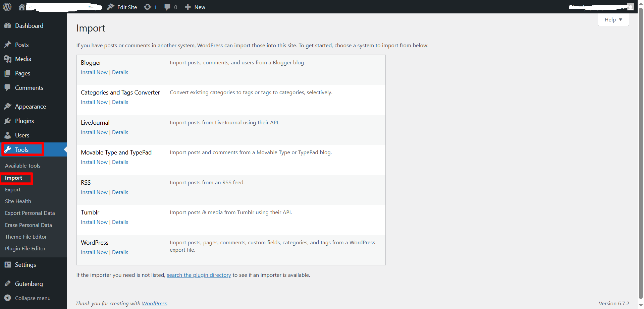Open the New item menu in admin bar
644x309 pixels.
[x=195, y=7]
